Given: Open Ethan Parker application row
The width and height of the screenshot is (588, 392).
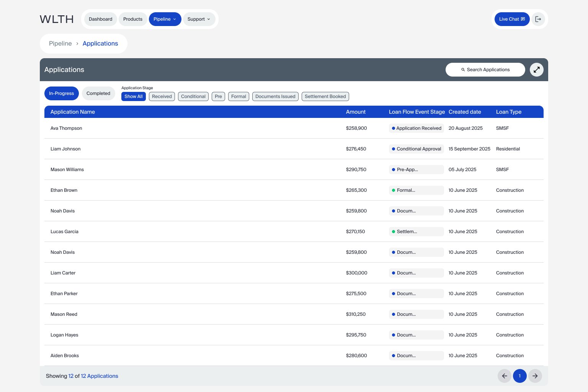Looking at the screenshot, I should click(x=294, y=294).
